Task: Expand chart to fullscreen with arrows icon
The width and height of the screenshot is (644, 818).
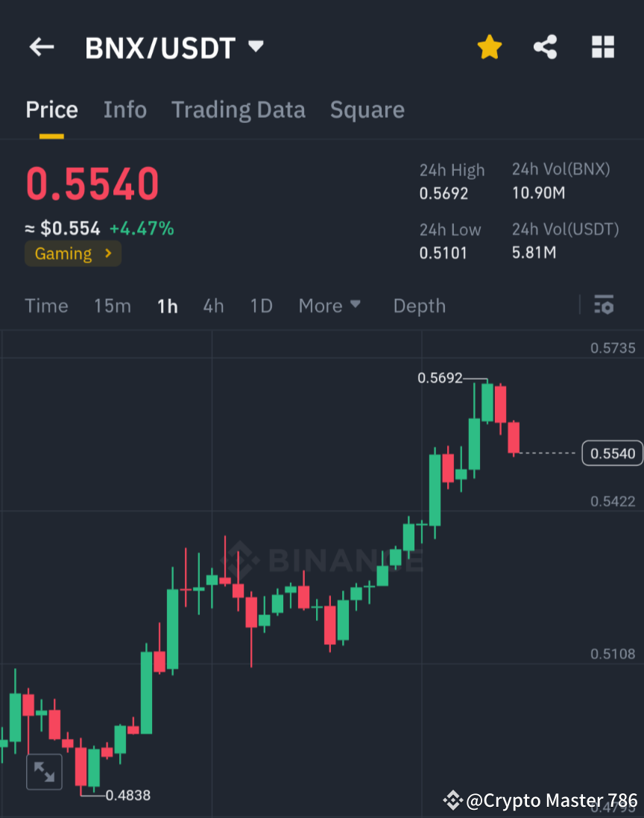Action: pos(44,772)
